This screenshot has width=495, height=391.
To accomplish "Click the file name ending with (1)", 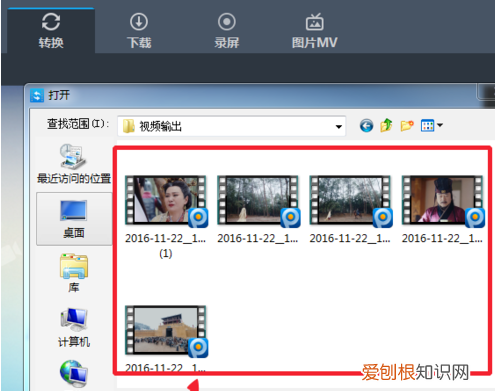I will tap(165, 246).
